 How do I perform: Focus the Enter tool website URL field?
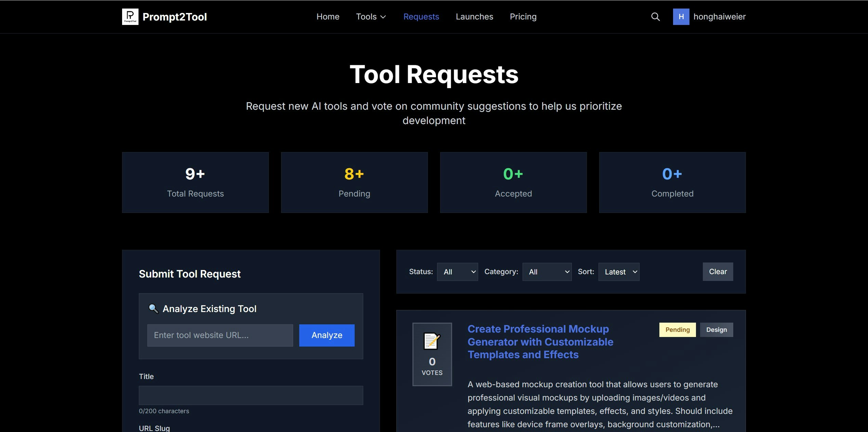[x=220, y=335]
